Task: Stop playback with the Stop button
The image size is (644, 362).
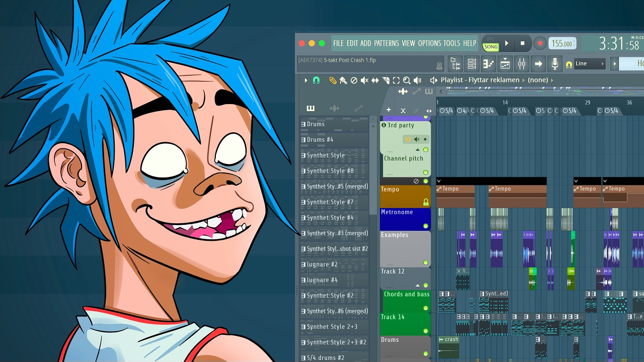Action: click(522, 44)
